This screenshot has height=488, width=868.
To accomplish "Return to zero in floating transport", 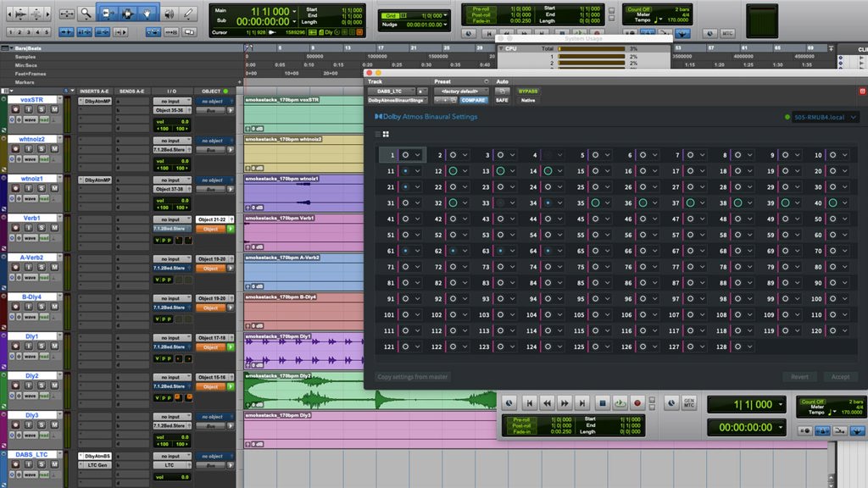I will (x=529, y=403).
